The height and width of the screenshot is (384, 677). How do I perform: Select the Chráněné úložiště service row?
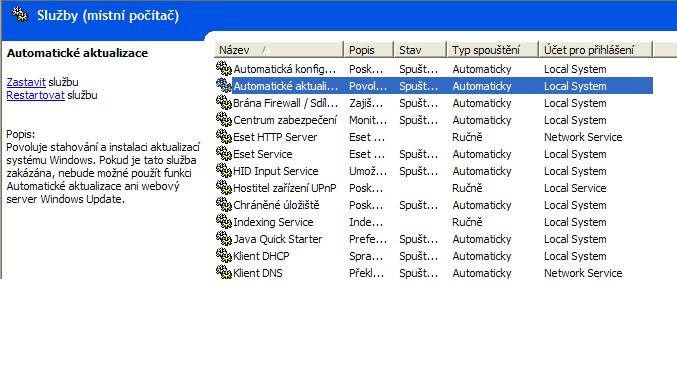pyautogui.click(x=433, y=205)
